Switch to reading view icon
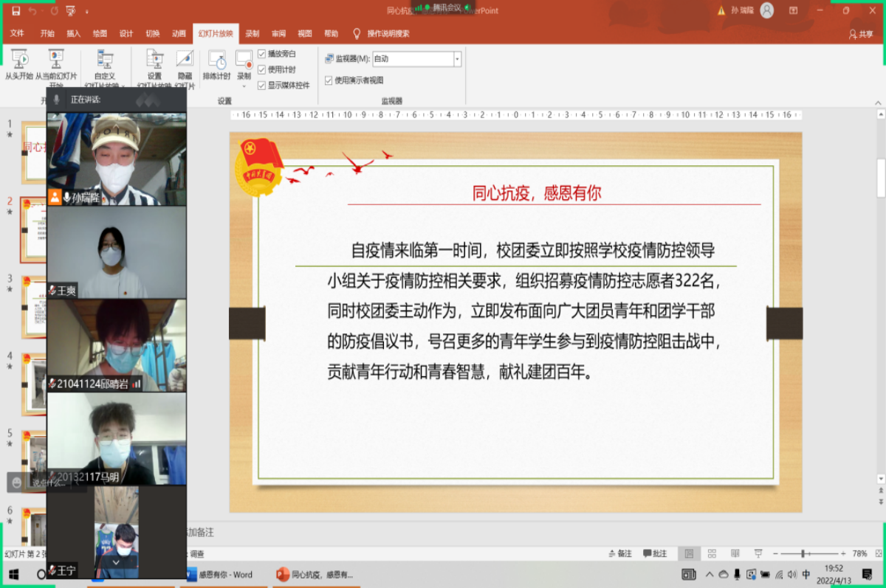The height and width of the screenshot is (588, 886). [735, 553]
